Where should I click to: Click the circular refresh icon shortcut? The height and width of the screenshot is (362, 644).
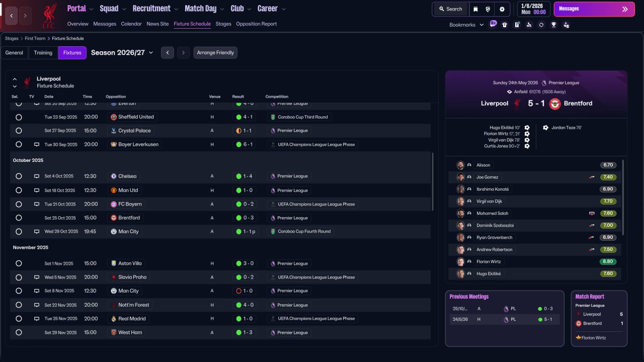[x=541, y=25]
